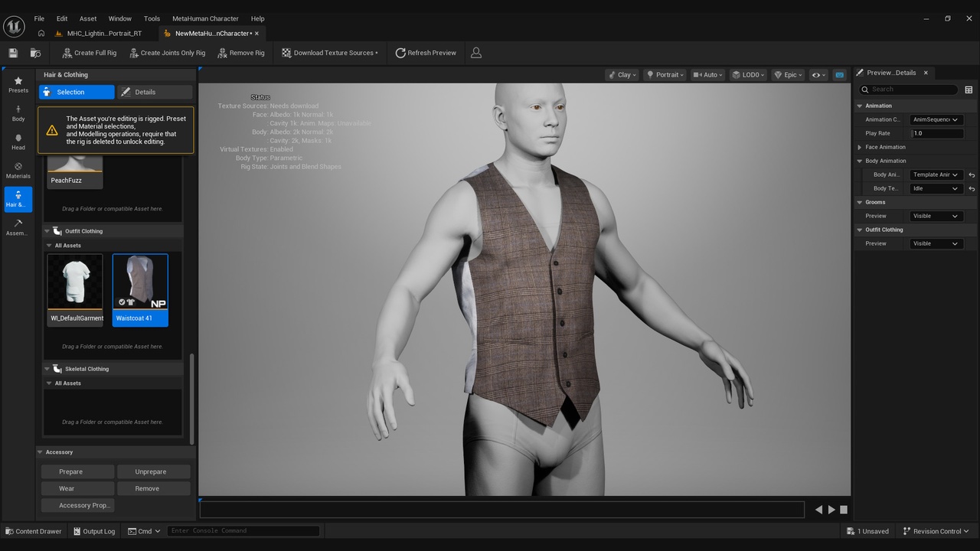Screen dimensions: 980x551
Task: Collapse the Animation section
Action: click(860, 106)
